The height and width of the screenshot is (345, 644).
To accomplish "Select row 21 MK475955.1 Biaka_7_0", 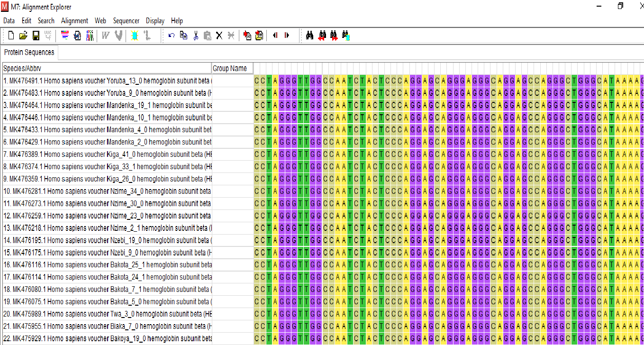I will [x=107, y=327].
